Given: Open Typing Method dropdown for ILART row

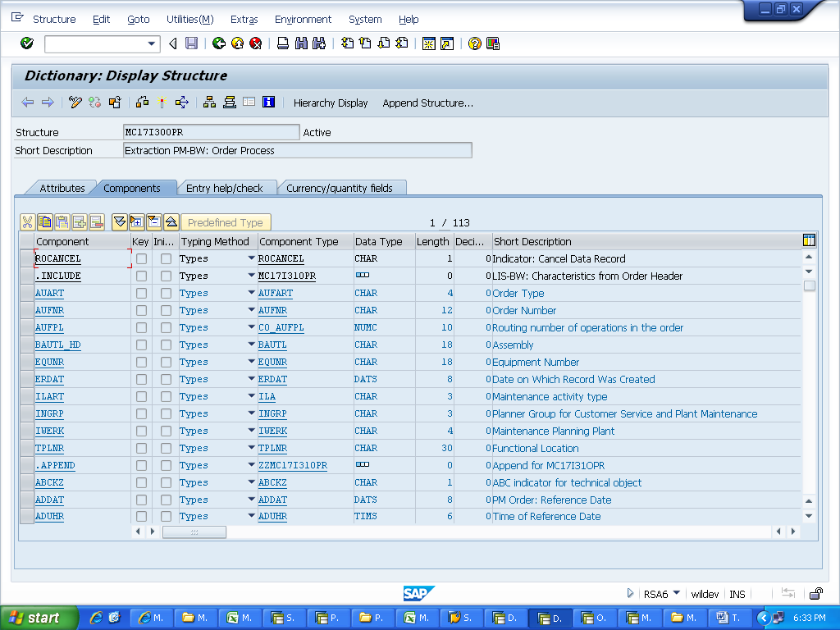Looking at the screenshot, I should (251, 396).
